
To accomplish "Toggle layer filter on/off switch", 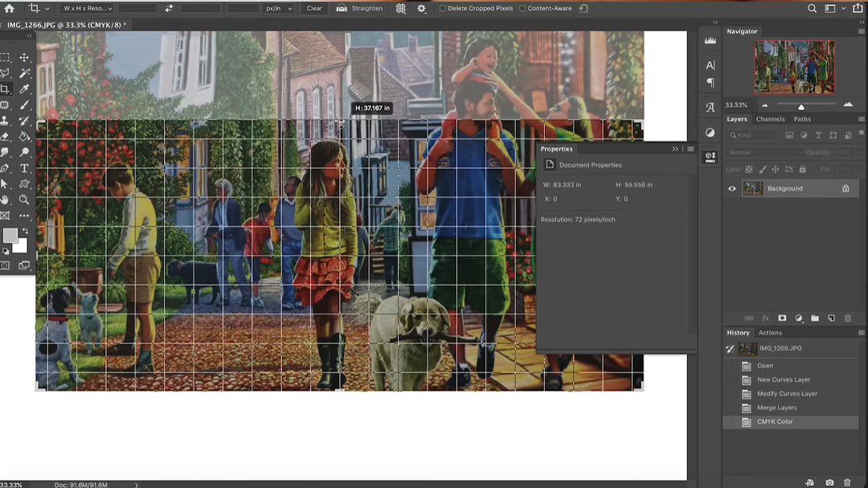I will 861,133.
